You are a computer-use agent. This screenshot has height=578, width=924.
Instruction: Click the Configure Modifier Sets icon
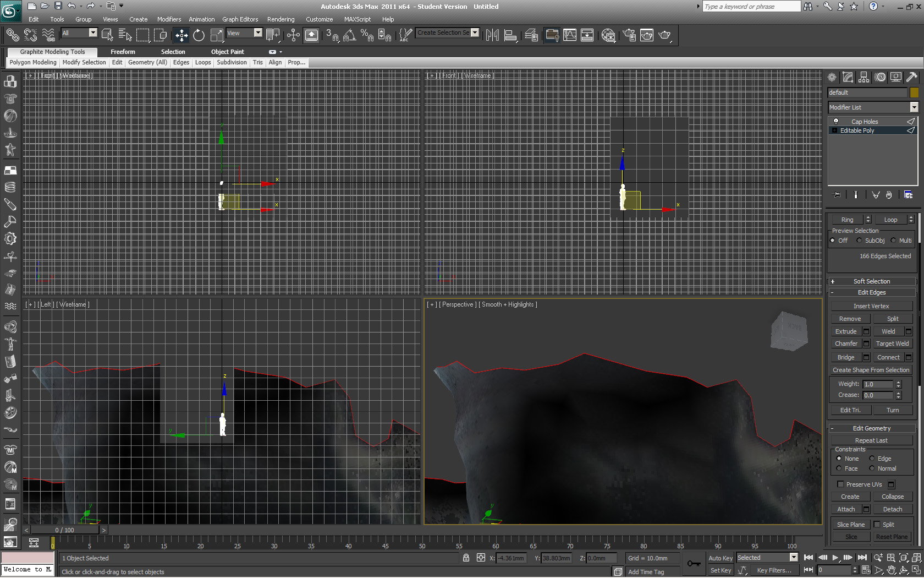(908, 195)
